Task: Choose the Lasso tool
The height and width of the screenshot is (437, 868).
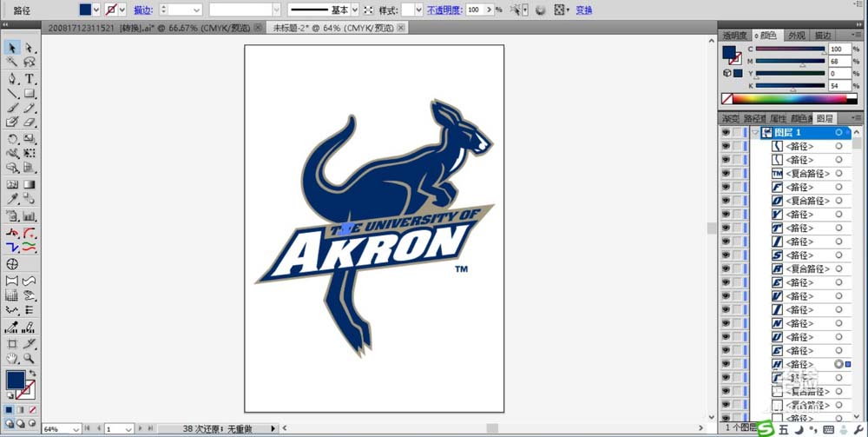Action: point(30,62)
